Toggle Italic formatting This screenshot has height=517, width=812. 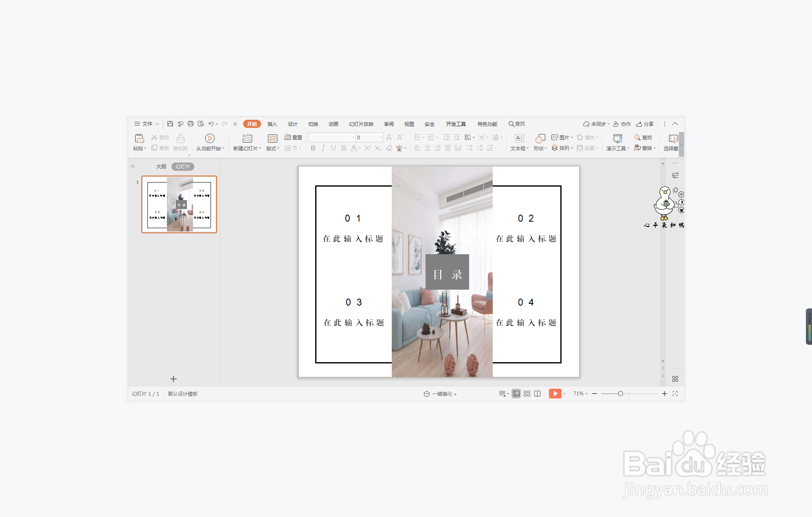(323, 148)
